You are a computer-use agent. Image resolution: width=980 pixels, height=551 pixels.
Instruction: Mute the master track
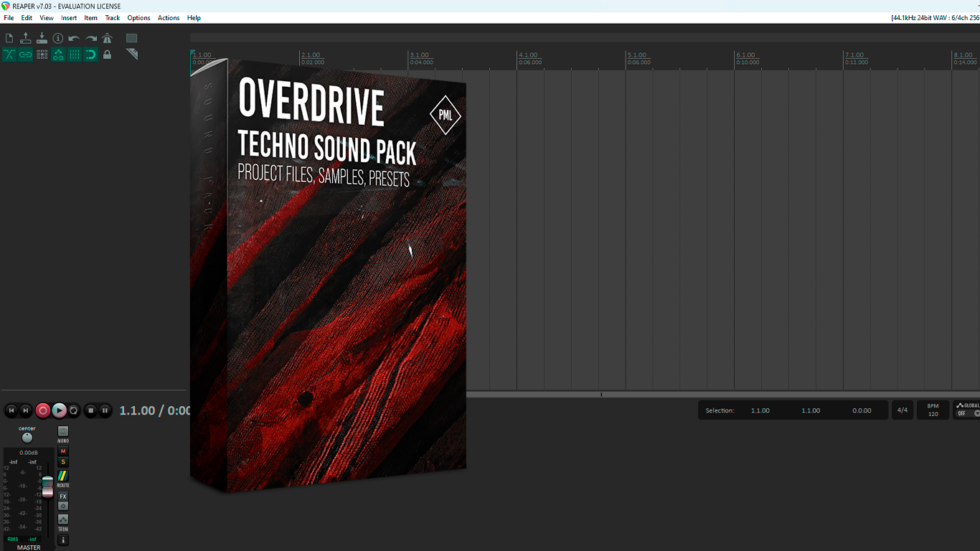coord(63,451)
